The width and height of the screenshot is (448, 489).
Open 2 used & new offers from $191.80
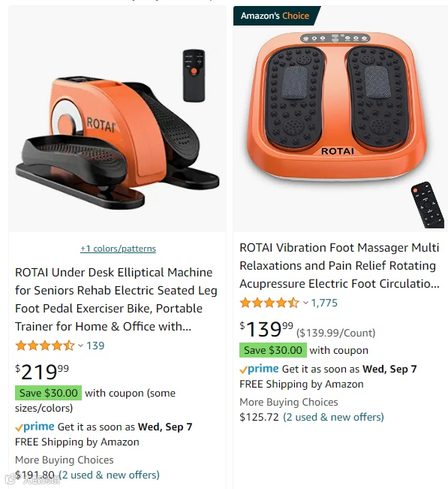[x=110, y=475]
